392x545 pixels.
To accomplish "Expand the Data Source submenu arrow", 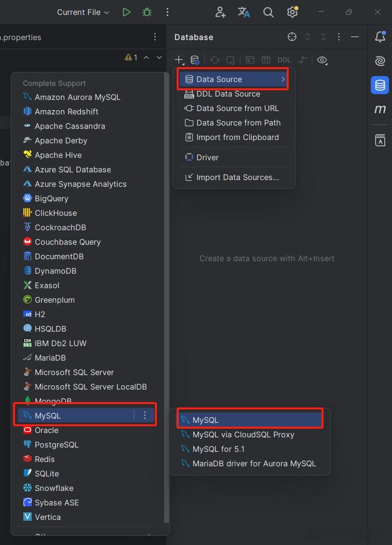I will 283,79.
